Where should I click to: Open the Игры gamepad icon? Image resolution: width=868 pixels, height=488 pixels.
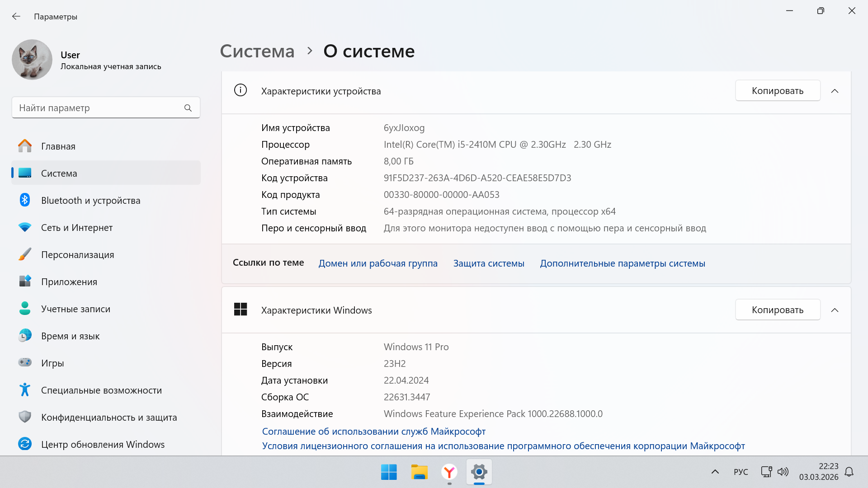click(x=25, y=362)
